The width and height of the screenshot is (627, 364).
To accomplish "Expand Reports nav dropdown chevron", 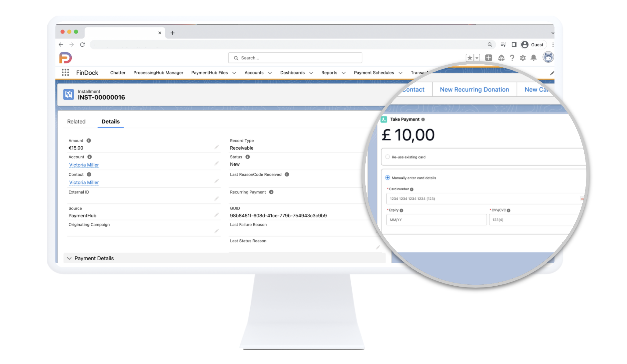I will point(343,73).
